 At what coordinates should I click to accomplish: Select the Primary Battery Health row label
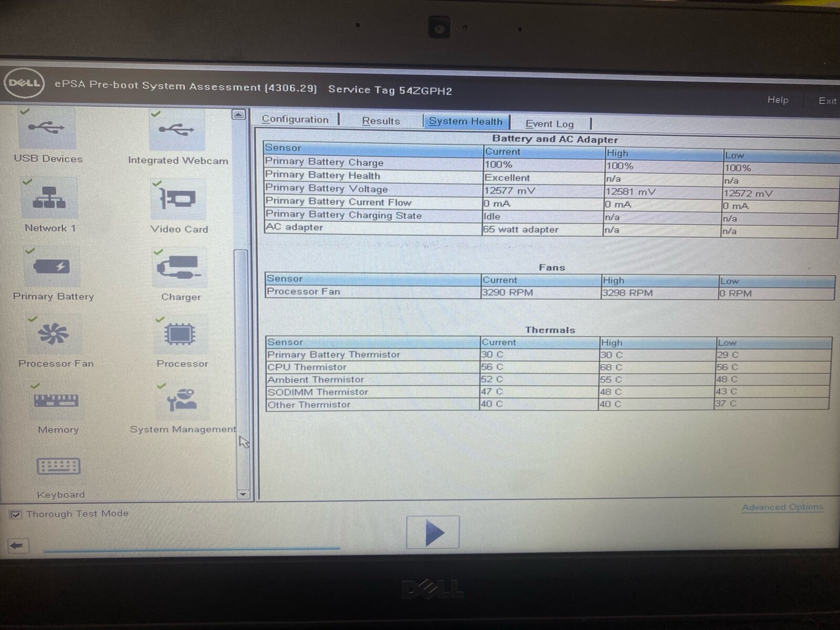322,175
